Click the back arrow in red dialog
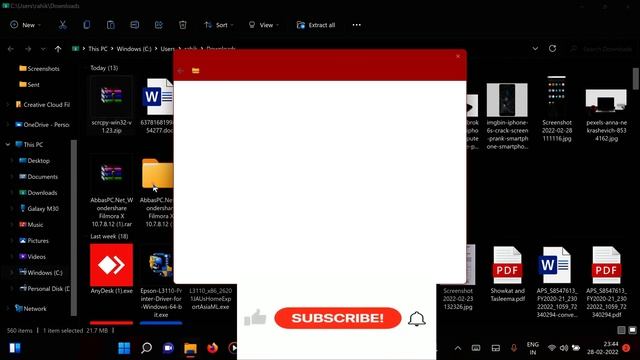 (x=180, y=71)
